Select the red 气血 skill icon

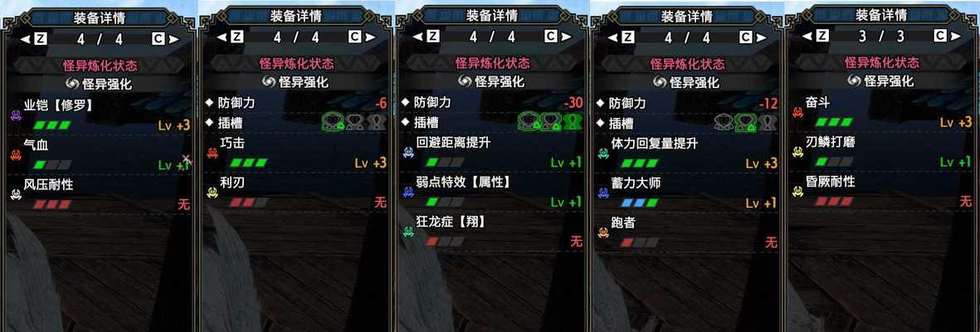pyautogui.click(x=16, y=154)
